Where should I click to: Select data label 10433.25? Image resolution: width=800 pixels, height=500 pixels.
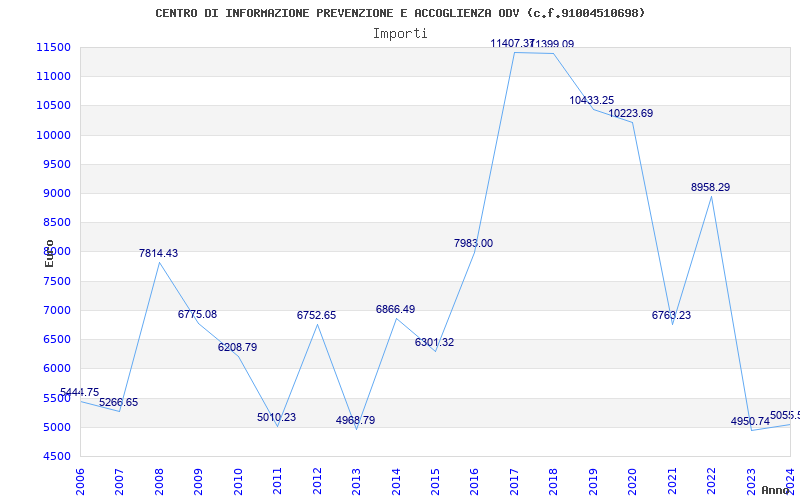[x=592, y=101]
